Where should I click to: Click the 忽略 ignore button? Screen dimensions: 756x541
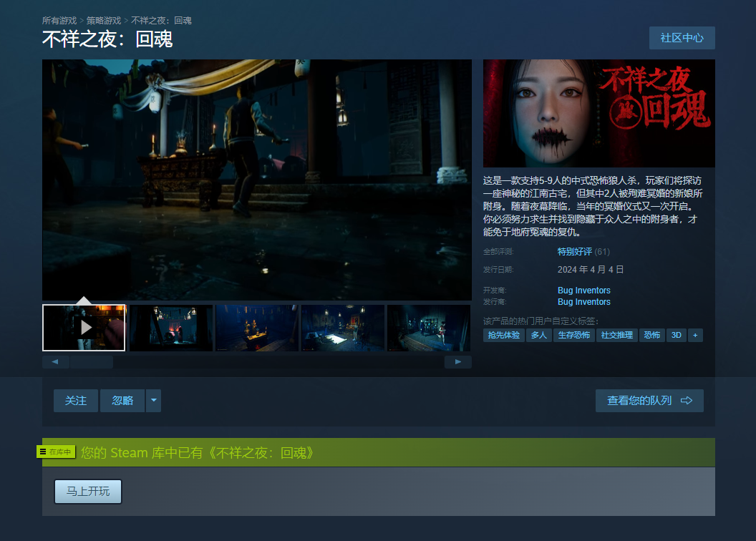[x=122, y=401]
